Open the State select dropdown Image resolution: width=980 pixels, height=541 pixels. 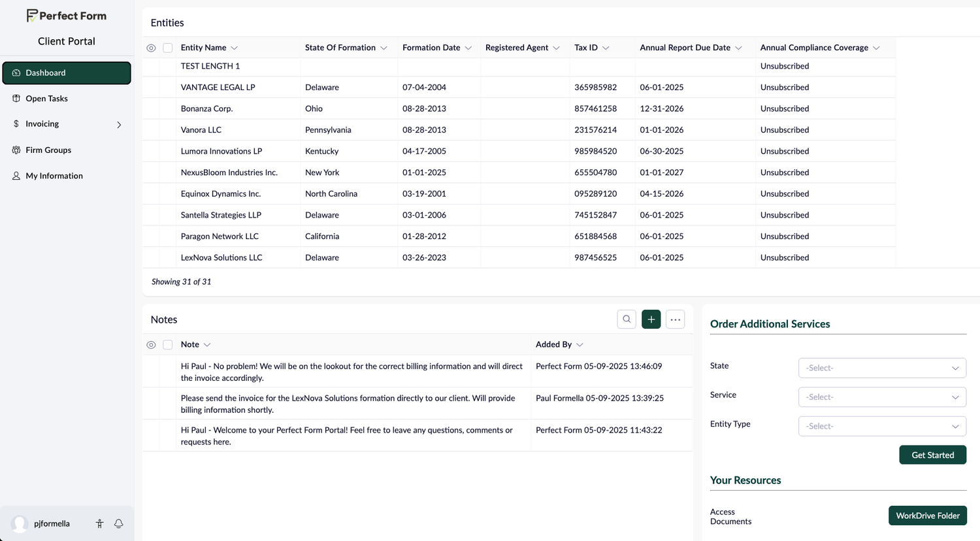[x=882, y=368]
